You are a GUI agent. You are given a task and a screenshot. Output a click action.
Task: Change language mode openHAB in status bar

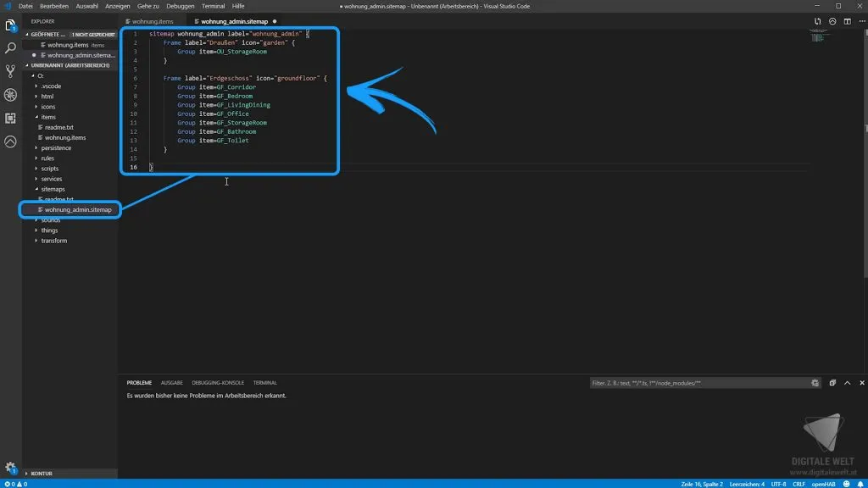pos(823,484)
